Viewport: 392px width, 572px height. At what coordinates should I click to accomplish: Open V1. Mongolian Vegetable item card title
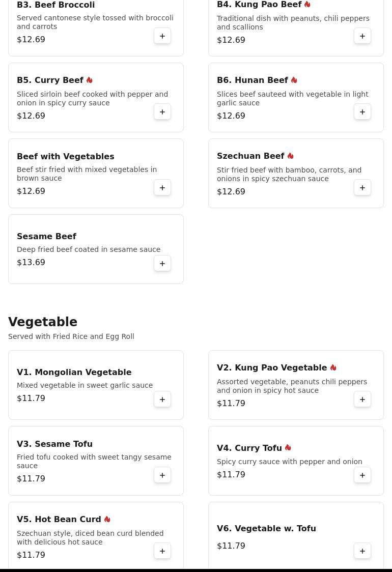pyautogui.click(x=74, y=372)
